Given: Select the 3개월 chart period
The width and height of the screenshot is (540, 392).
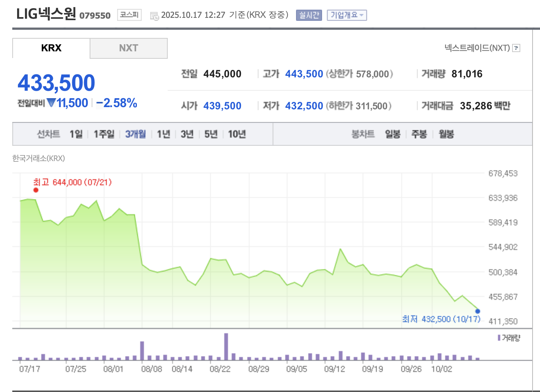Looking at the screenshot, I should pyautogui.click(x=135, y=134).
